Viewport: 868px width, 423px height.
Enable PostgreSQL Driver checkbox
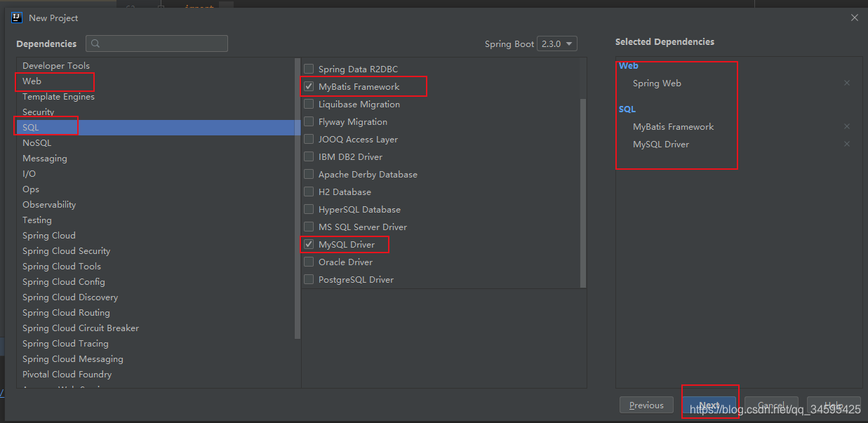309,279
